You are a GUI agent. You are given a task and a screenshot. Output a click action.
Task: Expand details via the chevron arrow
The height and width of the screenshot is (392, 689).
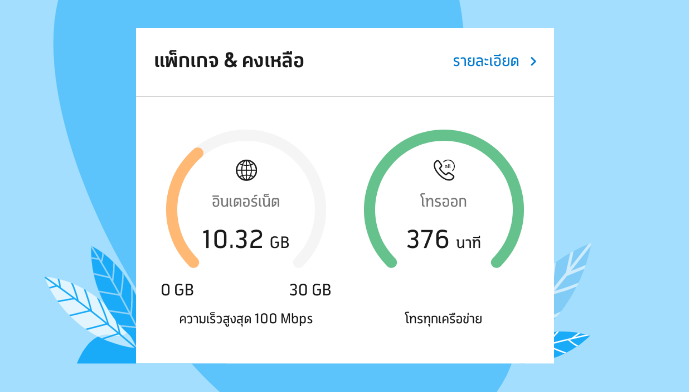pos(533,62)
